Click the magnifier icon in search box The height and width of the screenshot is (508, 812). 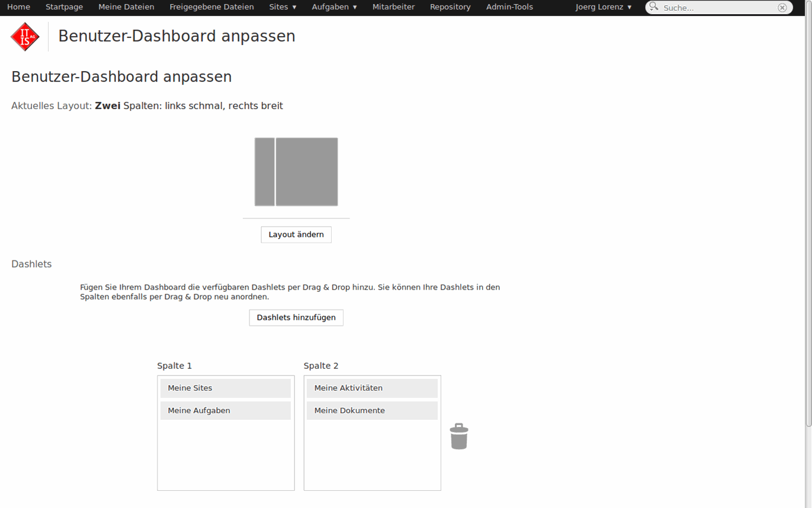(654, 7)
